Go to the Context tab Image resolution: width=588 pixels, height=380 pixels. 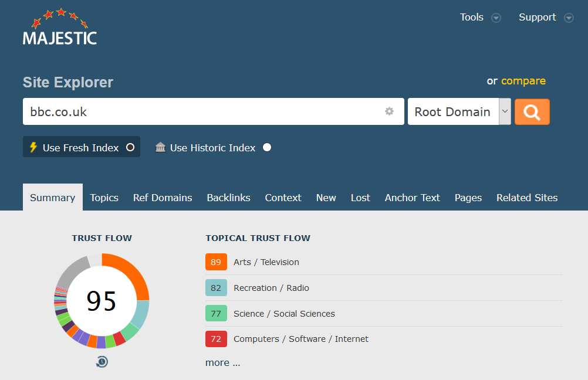(x=283, y=198)
